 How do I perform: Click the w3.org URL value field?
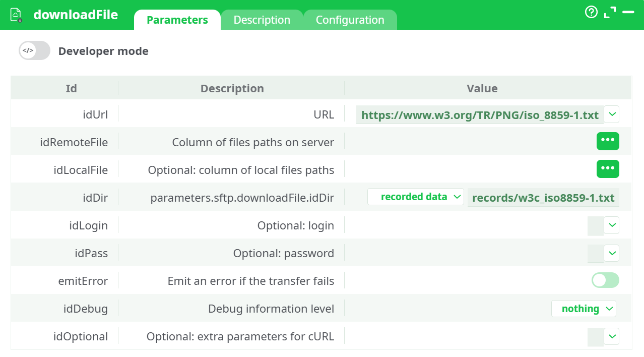479,114
